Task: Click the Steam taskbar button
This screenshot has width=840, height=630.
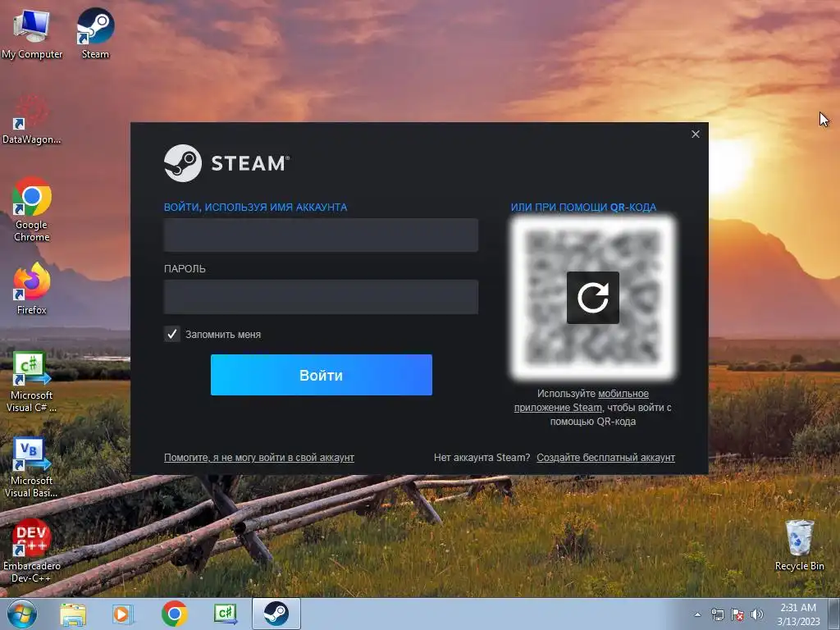Action: 276,614
